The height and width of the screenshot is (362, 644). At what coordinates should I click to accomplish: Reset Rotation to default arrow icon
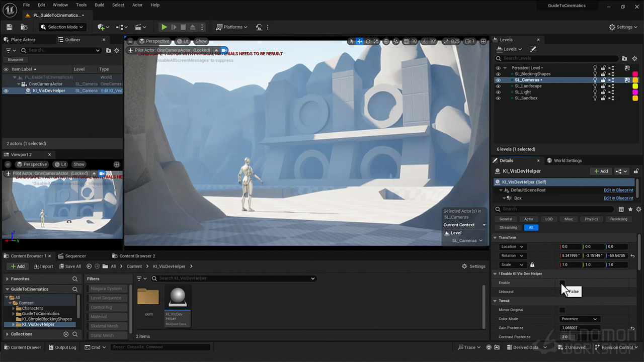632,256
